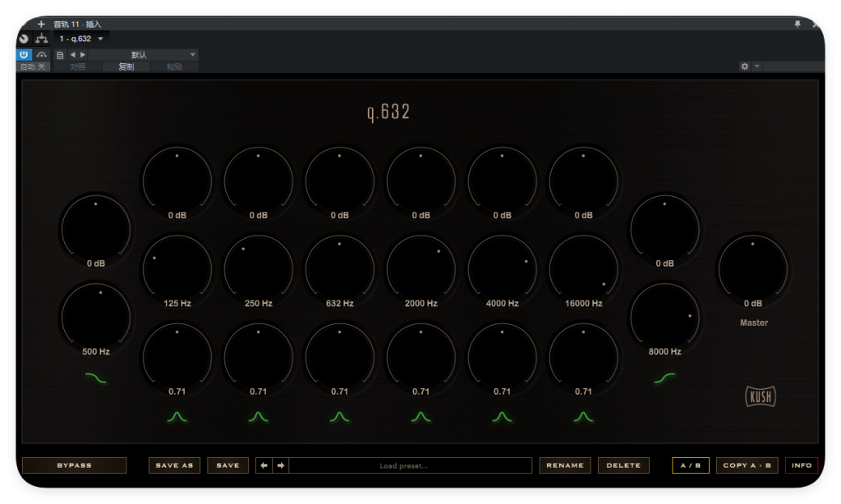
Task: Click the gain knob above 2000 Hz
Action: [421, 181]
